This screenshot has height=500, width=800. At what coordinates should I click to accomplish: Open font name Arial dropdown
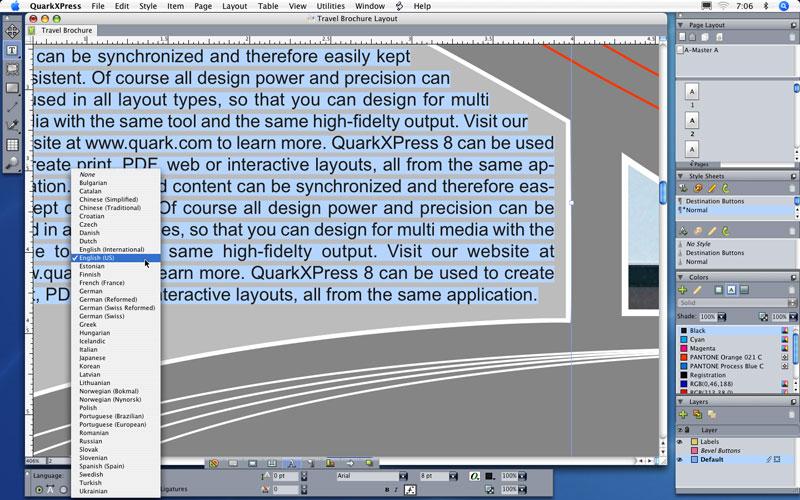pyautogui.click(x=404, y=476)
